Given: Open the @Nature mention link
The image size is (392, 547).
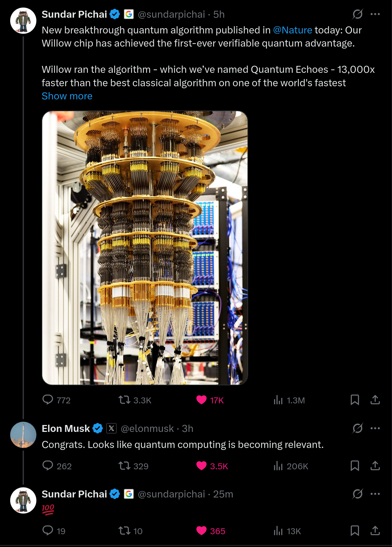Looking at the screenshot, I should pyautogui.click(x=292, y=30).
